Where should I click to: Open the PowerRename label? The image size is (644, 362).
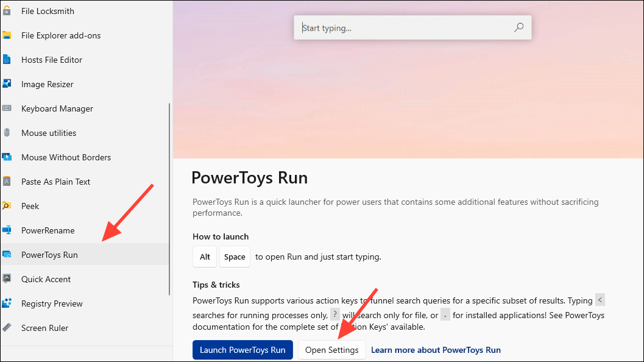[48, 230]
